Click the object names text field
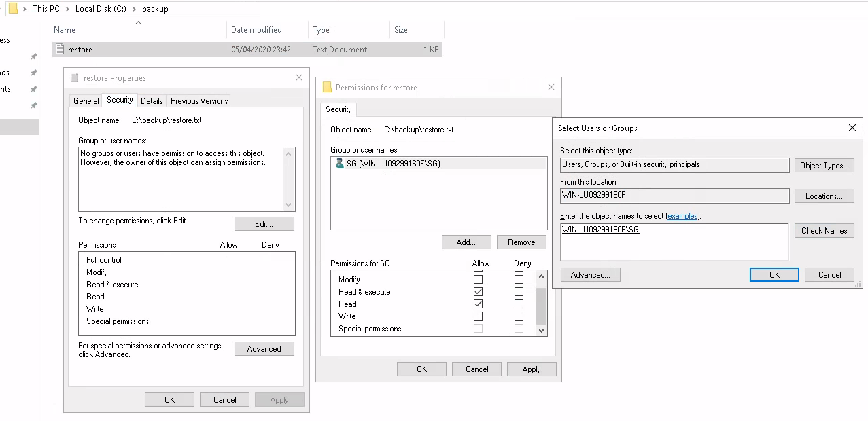Image resolution: width=868 pixels, height=421 pixels. 674,242
